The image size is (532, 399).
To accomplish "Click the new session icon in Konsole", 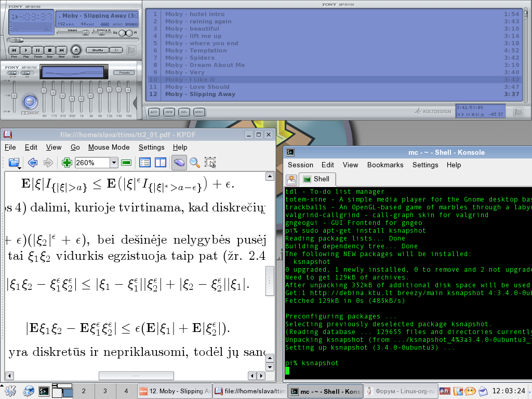I will pos(291,179).
